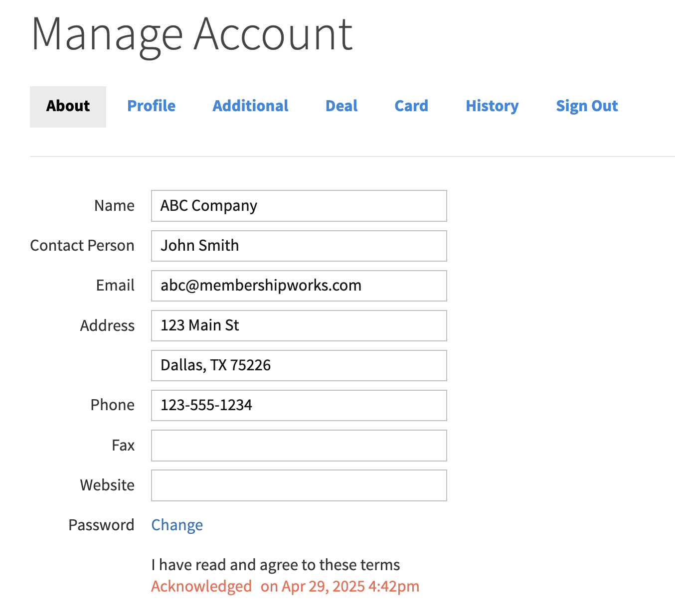
Task: Click Sign Out in the account menu
Action: click(x=587, y=106)
